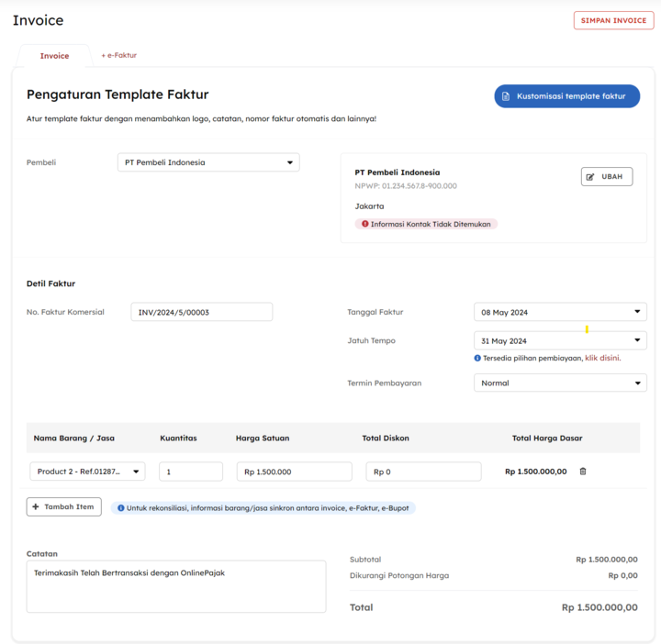Open the Jatuh Tempo date dropdown

[560, 340]
